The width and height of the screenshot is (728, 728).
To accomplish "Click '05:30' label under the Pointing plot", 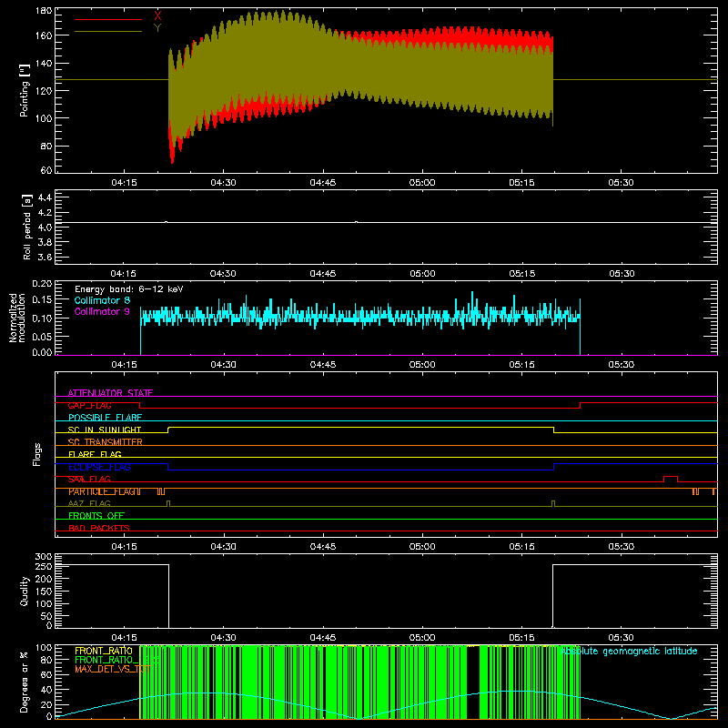I will (621, 183).
